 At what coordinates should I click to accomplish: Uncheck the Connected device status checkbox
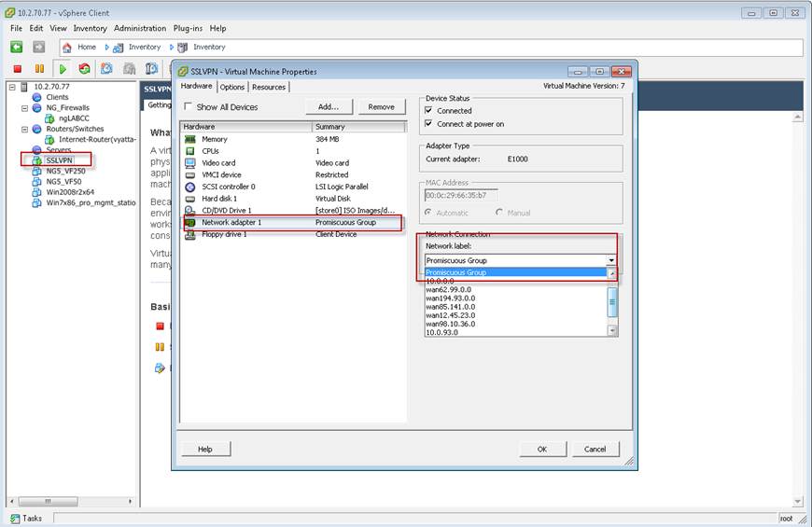pyautogui.click(x=428, y=110)
